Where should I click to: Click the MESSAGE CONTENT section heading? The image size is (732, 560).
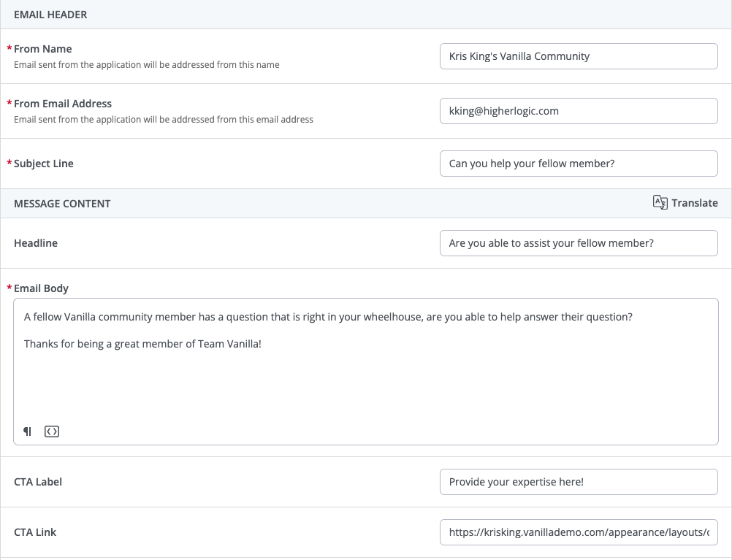(62, 204)
